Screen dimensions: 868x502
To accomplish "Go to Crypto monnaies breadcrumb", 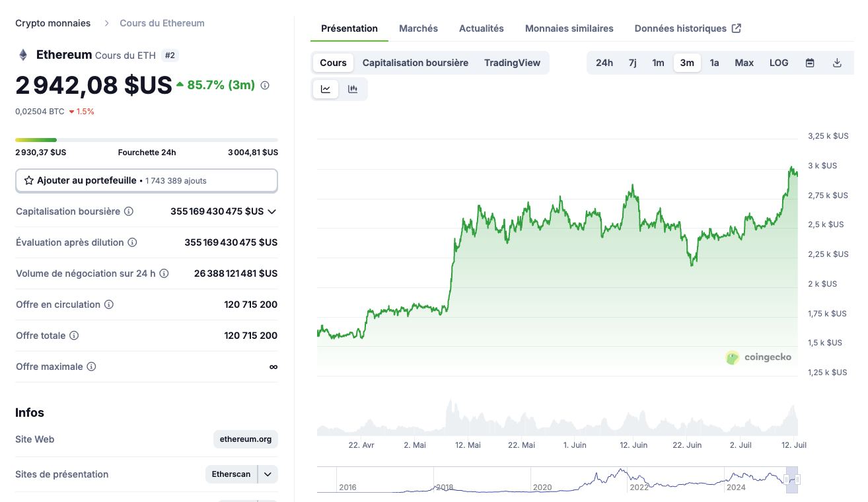I will click(x=53, y=23).
